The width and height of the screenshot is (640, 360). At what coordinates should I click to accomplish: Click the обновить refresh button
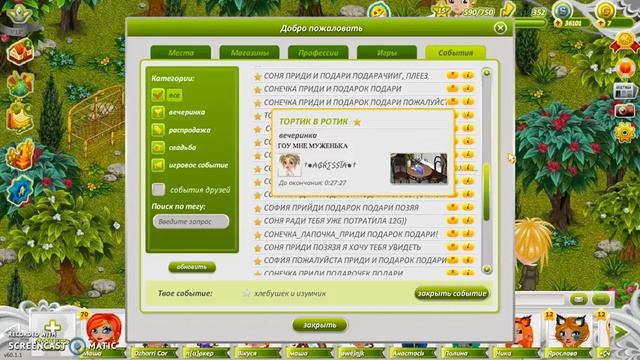192,267
